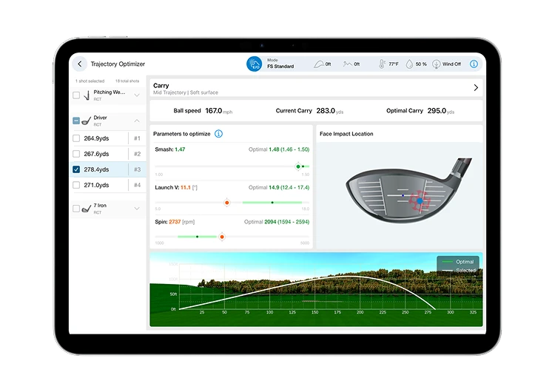The image size is (555, 392).
Task: Click the Spin Optimal 2094 range text
Action: pos(277,222)
